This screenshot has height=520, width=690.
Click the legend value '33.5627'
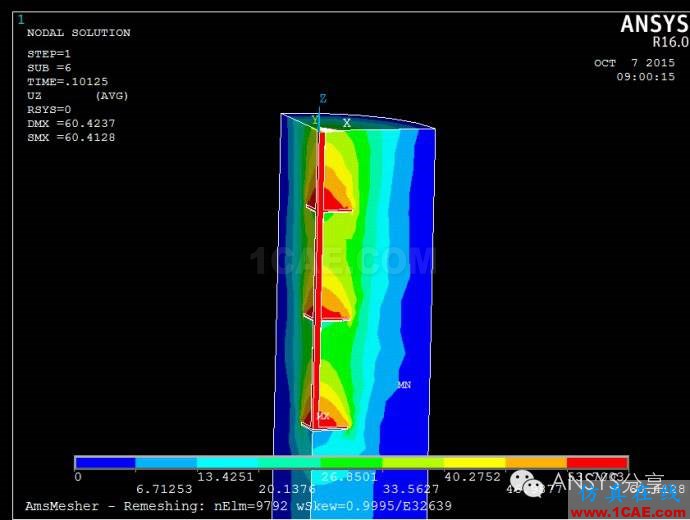(x=411, y=489)
